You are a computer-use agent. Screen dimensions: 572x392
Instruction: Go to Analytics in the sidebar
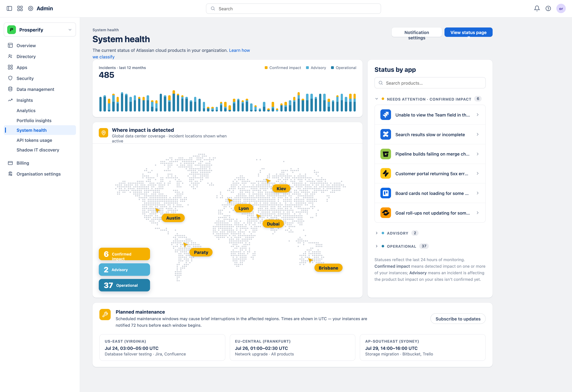pos(26,110)
